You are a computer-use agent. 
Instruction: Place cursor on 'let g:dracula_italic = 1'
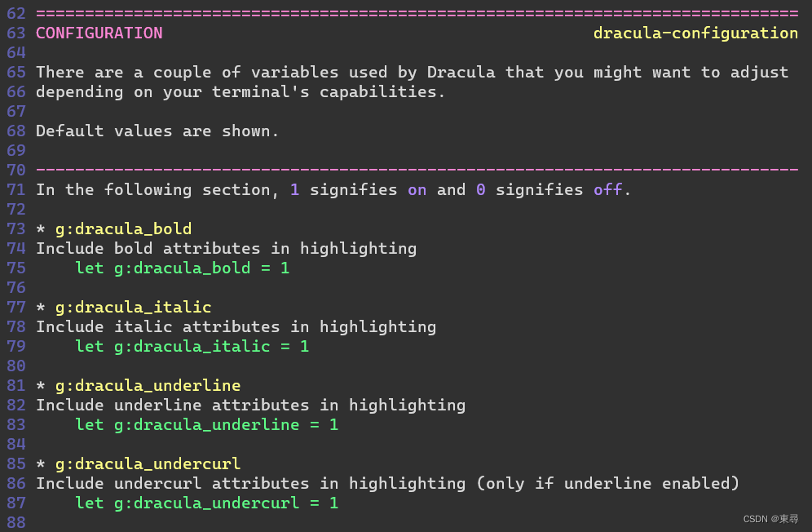pos(192,347)
